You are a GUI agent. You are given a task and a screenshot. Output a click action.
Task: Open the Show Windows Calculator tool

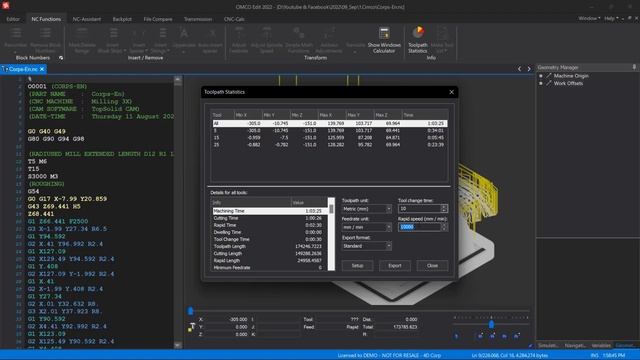point(384,40)
